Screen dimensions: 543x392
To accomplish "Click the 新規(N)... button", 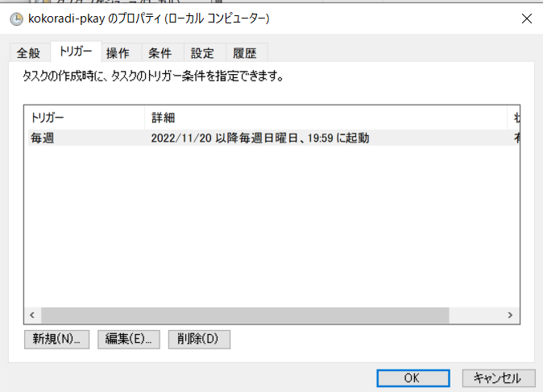I will (56, 339).
